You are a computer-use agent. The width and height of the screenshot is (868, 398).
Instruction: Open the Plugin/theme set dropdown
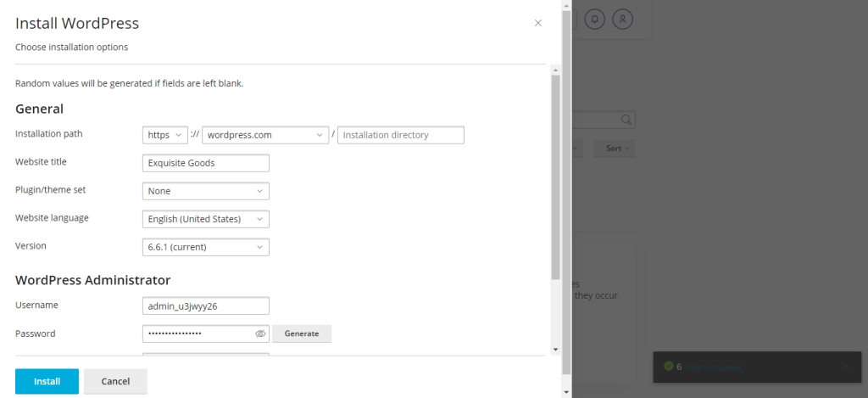coord(206,191)
